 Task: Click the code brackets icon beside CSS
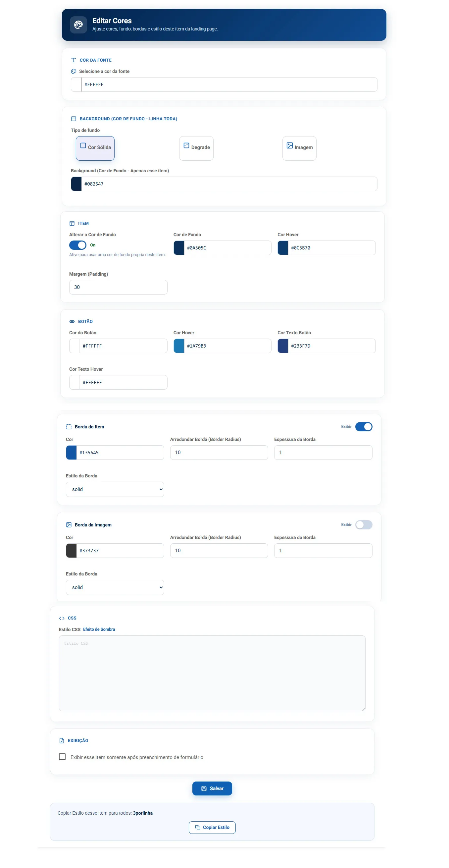point(62,618)
